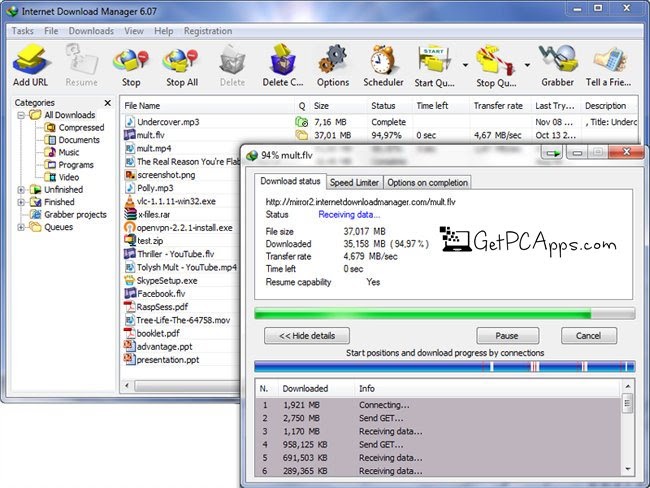The image size is (650, 488).
Task: Click the greyed Delete toolbar icon
Action: [x=232, y=61]
